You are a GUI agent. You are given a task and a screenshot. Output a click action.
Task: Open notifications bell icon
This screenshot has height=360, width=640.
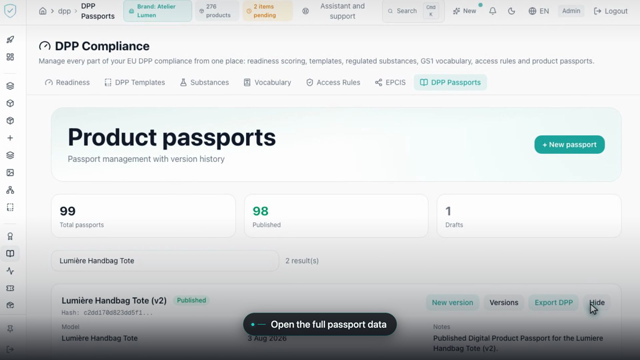493,11
